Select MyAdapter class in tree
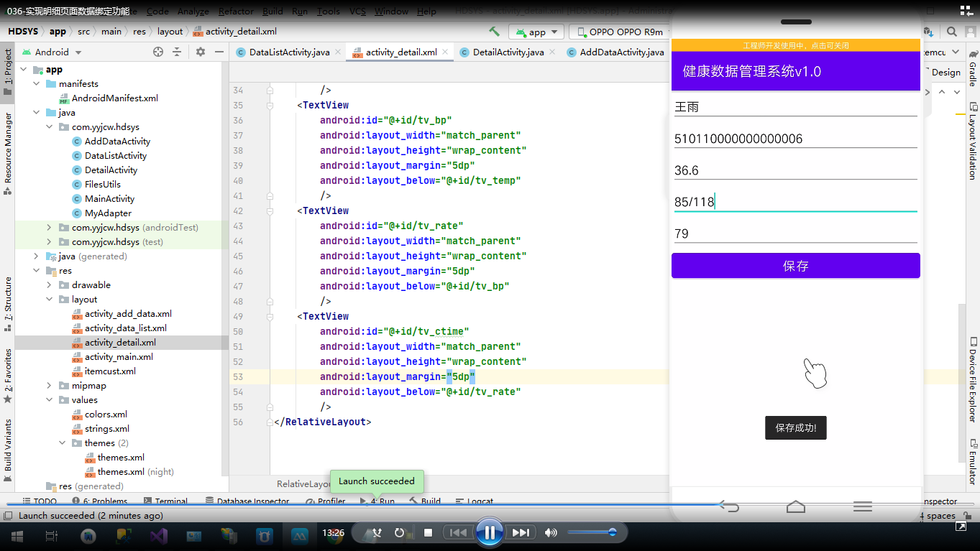The height and width of the screenshot is (551, 980). [x=108, y=213]
